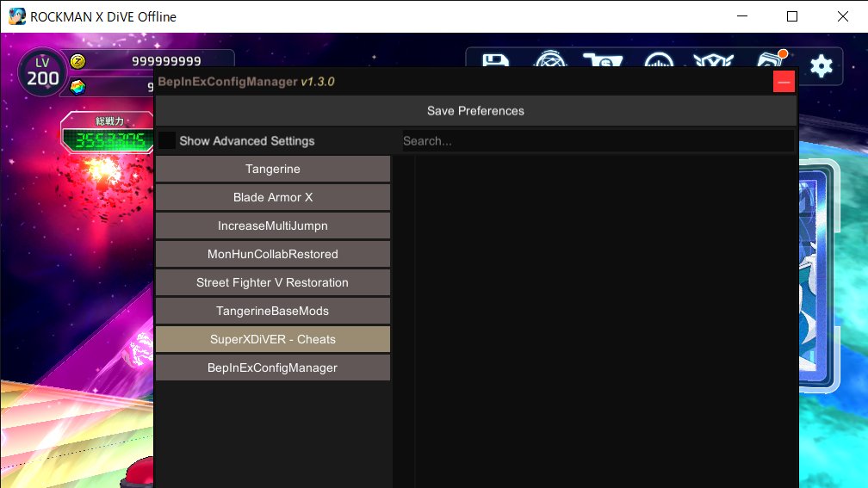The height and width of the screenshot is (488, 868).
Task: Click the green total power counter
Action: (109, 140)
